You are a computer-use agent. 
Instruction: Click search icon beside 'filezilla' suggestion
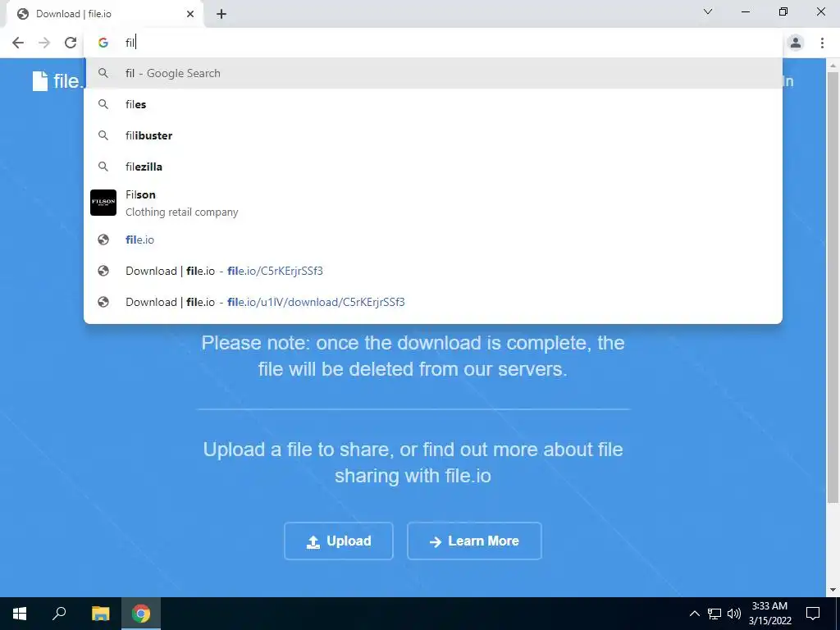(x=103, y=167)
